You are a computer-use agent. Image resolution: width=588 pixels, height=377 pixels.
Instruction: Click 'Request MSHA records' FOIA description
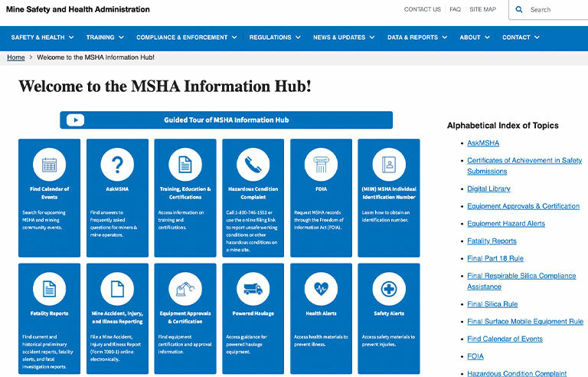[x=318, y=220]
